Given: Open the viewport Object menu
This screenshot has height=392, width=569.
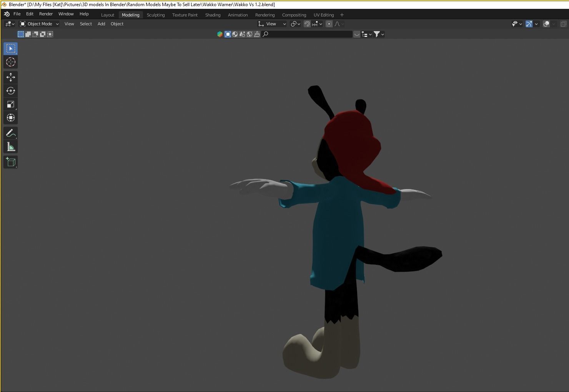Looking at the screenshot, I should [117, 24].
